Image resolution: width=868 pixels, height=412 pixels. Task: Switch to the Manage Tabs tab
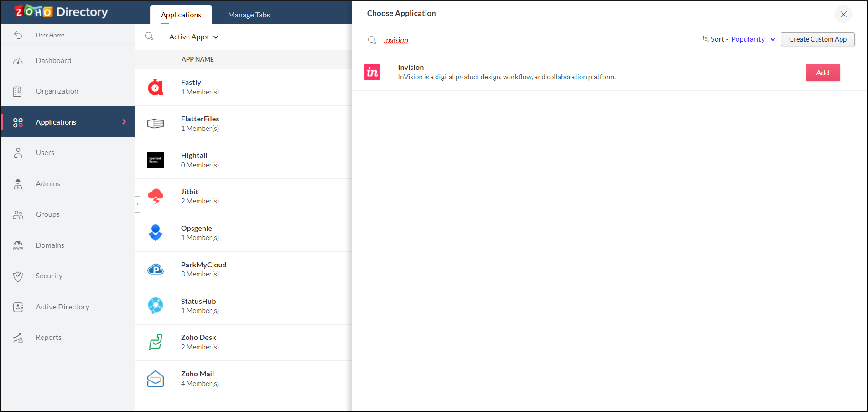[249, 15]
